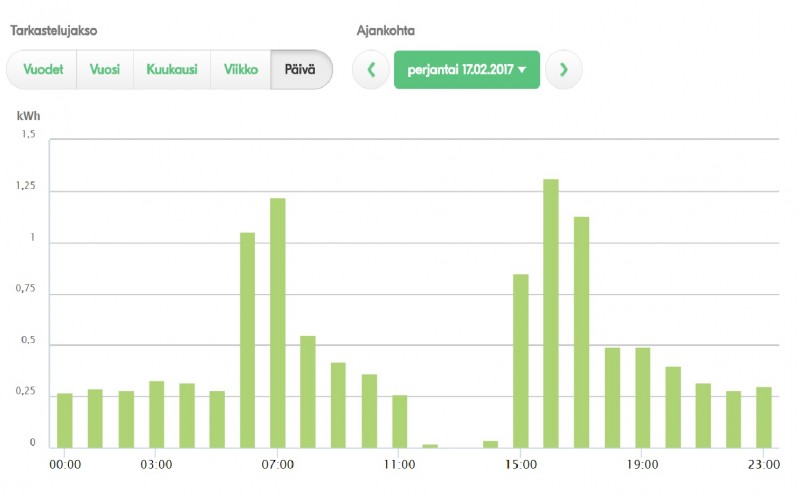Click the 08:00 consumption bar
The width and height of the screenshot is (800, 503).
[x=308, y=391]
